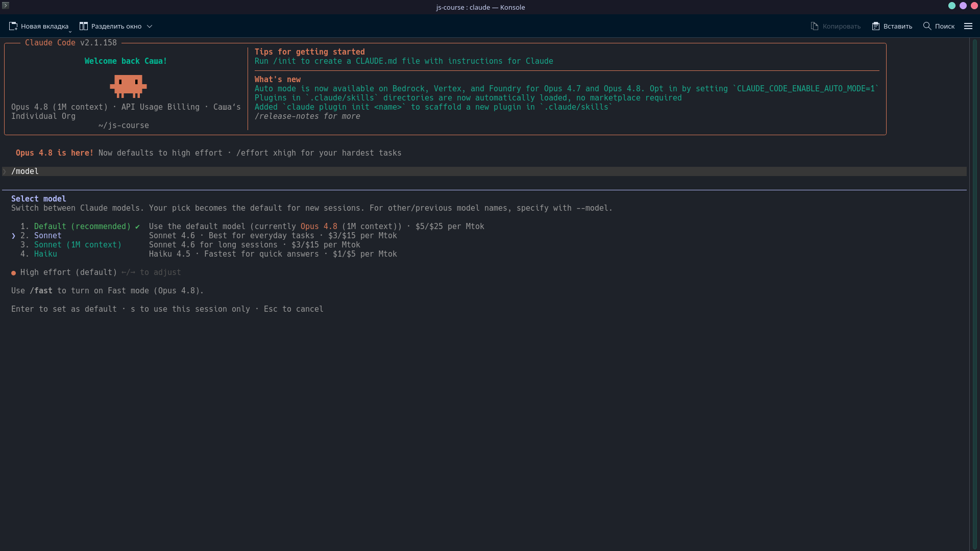Click the 'Tips for getting started' heading
This screenshot has height=551, width=980.
click(309, 52)
